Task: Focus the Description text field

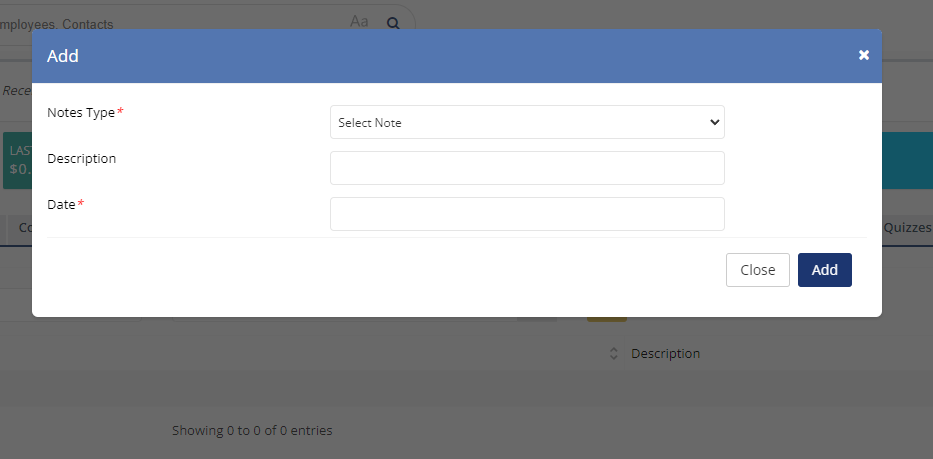Action: [527, 168]
